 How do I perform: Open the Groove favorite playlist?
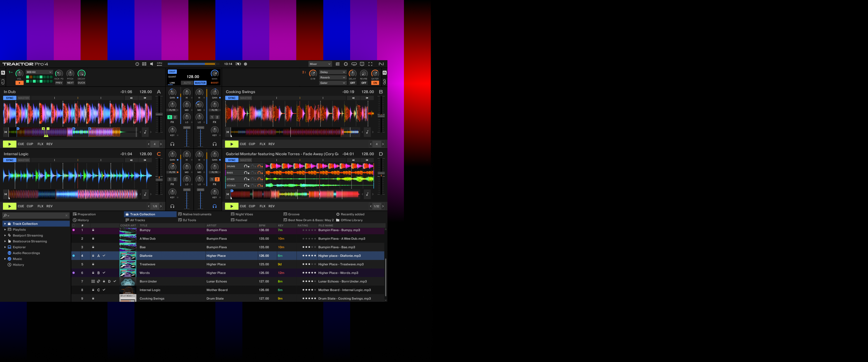pyautogui.click(x=291, y=214)
